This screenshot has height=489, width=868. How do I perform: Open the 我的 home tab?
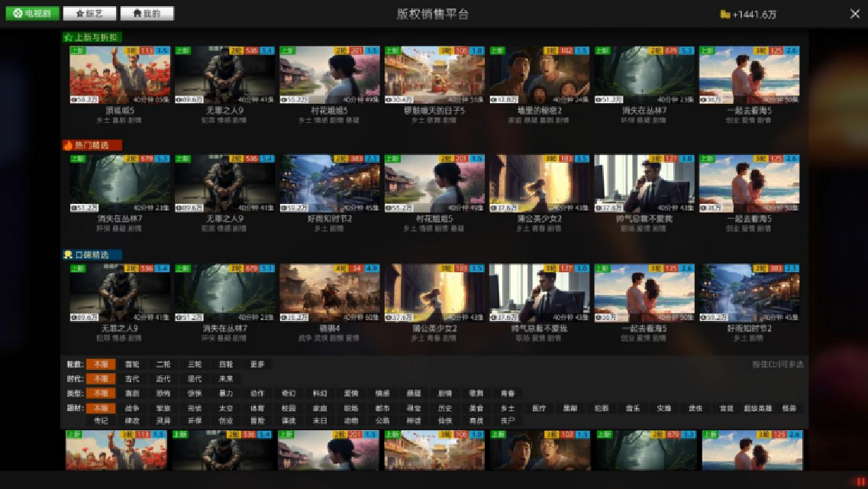(147, 14)
